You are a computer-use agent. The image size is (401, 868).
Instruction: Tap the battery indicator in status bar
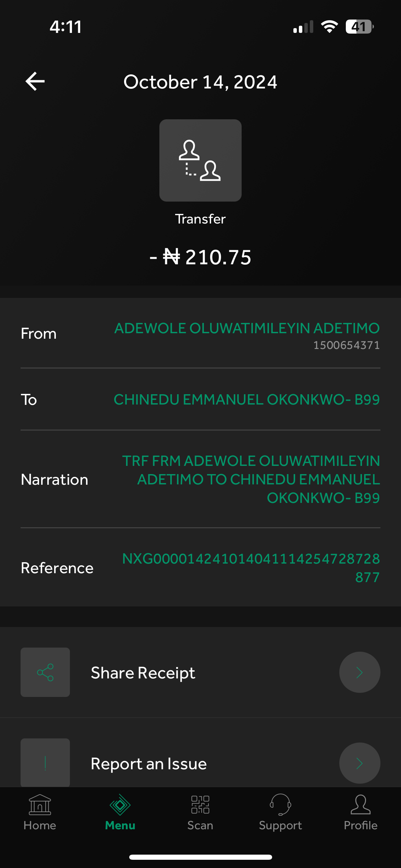tap(359, 27)
